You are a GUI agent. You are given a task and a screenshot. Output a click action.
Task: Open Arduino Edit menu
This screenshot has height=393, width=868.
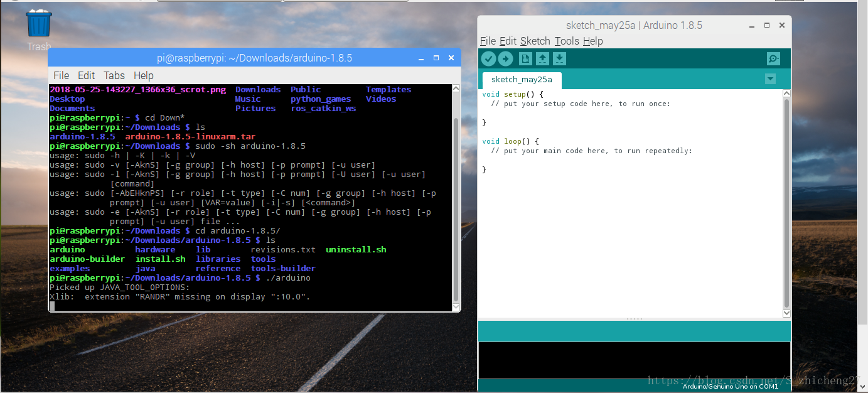[x=508, y=41]
